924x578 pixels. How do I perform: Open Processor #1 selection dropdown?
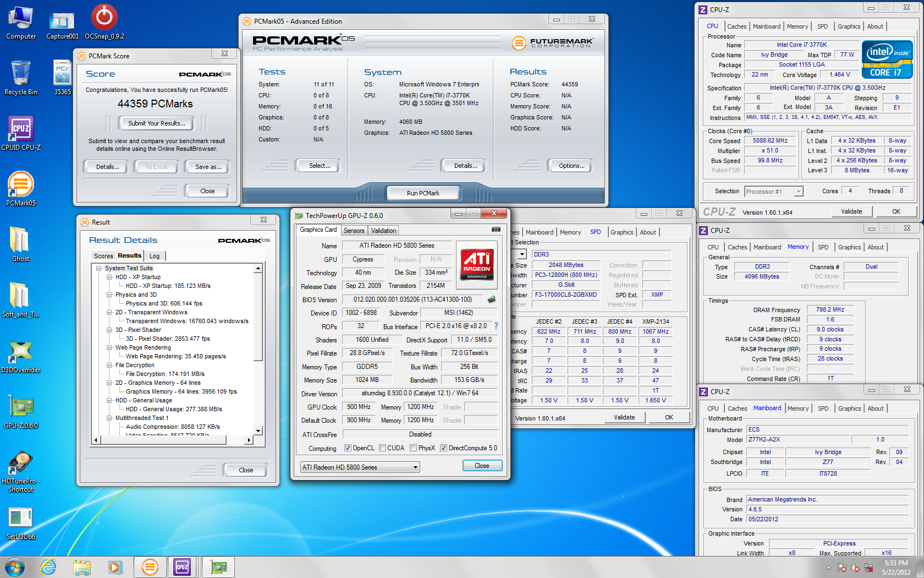774,192
